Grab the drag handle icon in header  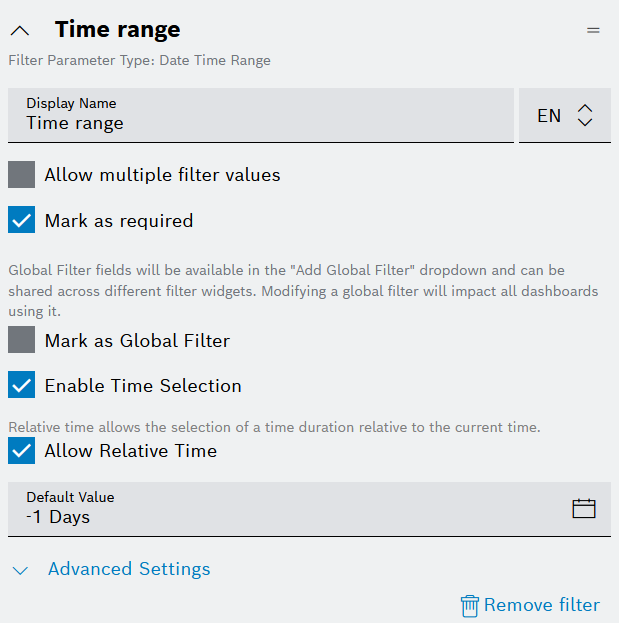(x=593, y=31)
